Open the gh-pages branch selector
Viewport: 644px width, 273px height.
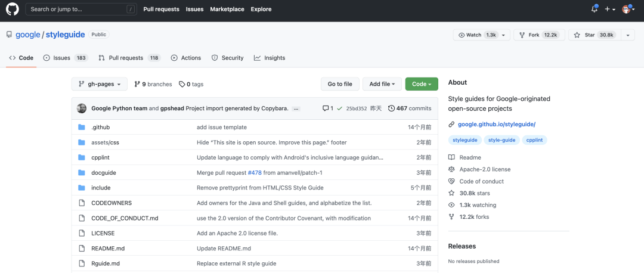point(100,84)
